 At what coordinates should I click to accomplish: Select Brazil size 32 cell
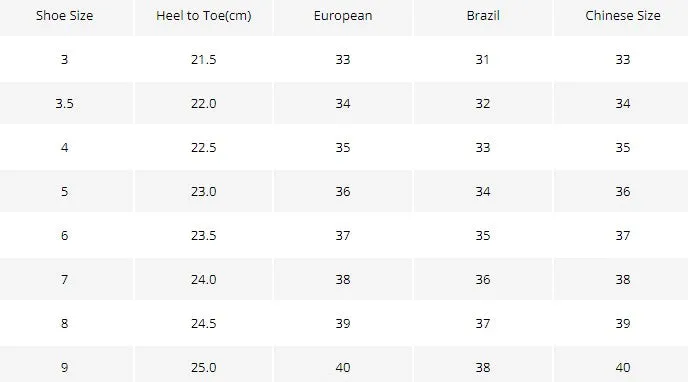click(x=483, y=104)
